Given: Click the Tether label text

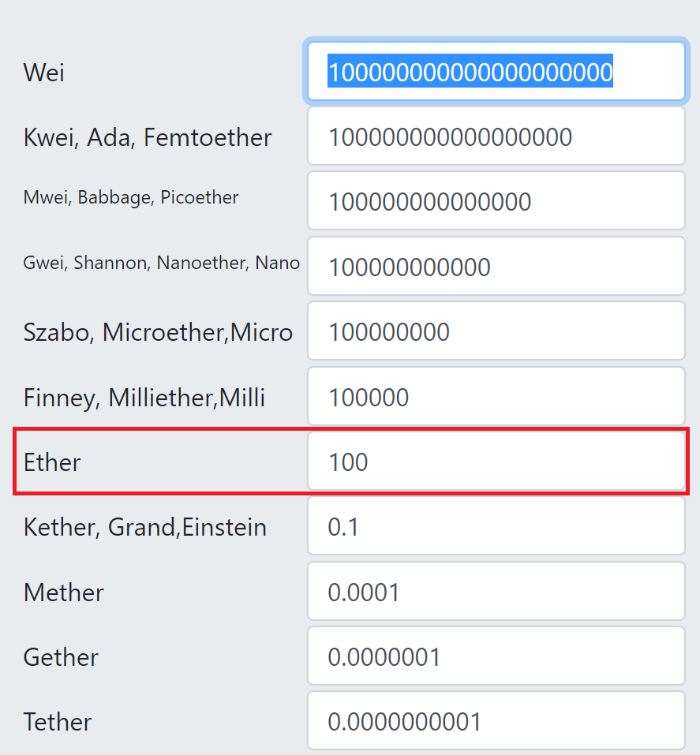Looking at the screenshot, I should point(58,722).
